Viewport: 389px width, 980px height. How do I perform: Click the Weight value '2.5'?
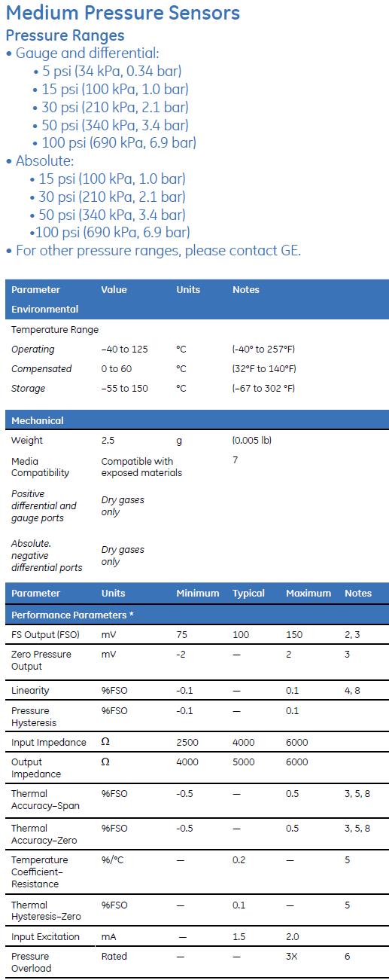coord(108,440)
